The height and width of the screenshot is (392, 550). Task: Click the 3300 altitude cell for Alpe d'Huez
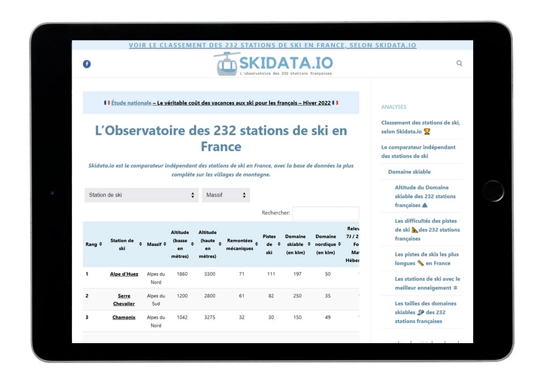[x=210, y=274]
